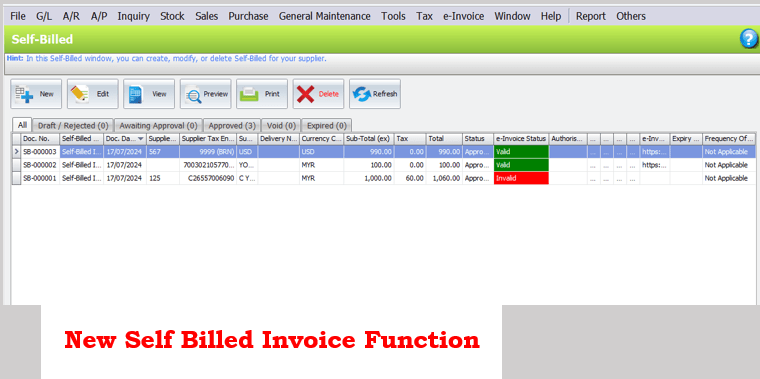Open the View document button
The image size is (760, 379).
[x=149, y=94]
